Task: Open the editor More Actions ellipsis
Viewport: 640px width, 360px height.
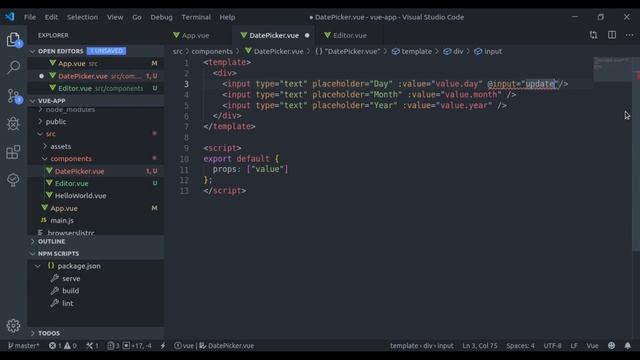Action: point(630,35)
